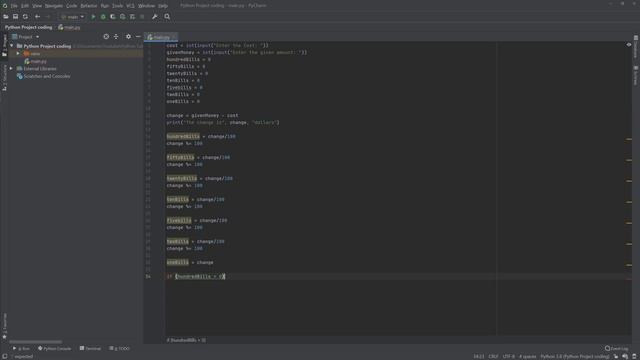Start debugging with the green bug icon
This screenshot has width=640, height=360.
tap(103, 17)
